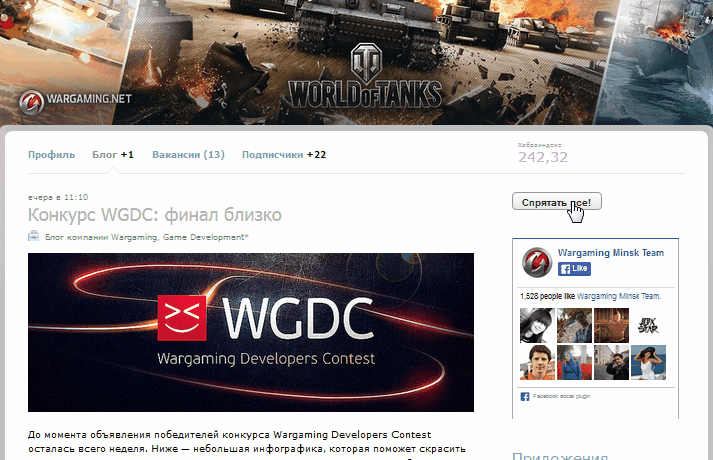The width and height of the screenshot is (713, 460).
Task: Click the Спрятать все! button
Action: [x=557, y=201]
